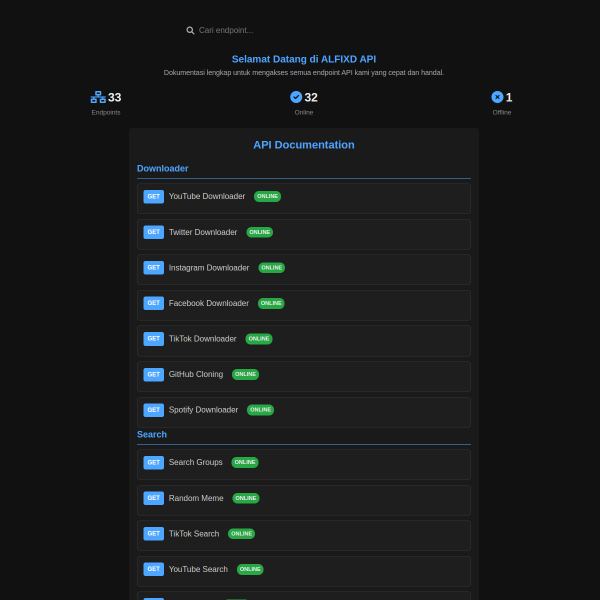Screen dimensions: 600x600
Task: Focus the Cari endpoint search field
Action: tap(303, 31)
